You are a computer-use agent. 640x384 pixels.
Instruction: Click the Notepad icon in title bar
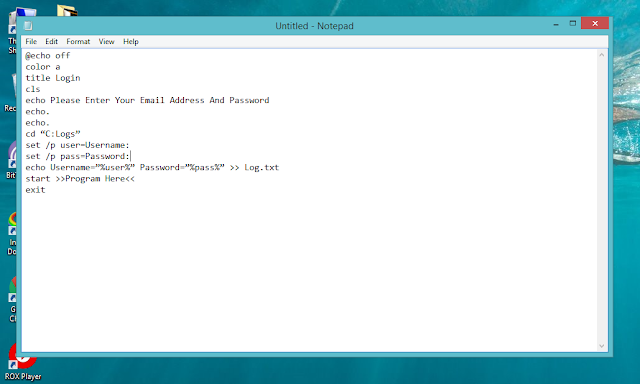[28, 26]
